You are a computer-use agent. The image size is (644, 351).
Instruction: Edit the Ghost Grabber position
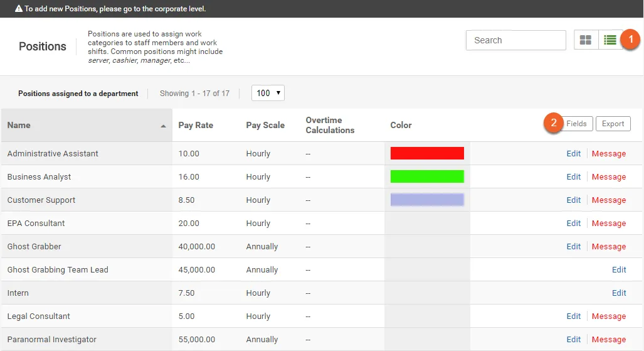point(573,247)
